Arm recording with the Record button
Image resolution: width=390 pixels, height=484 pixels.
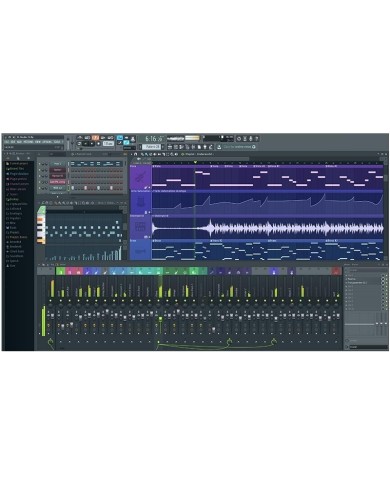pyautogui.click(x=98, y=144)
